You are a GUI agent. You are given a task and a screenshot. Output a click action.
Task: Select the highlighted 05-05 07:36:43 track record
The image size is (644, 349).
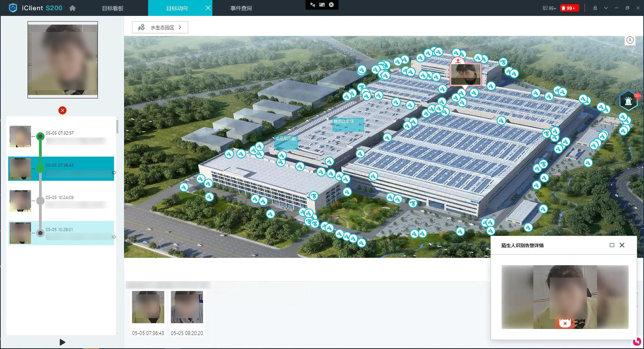61,168
